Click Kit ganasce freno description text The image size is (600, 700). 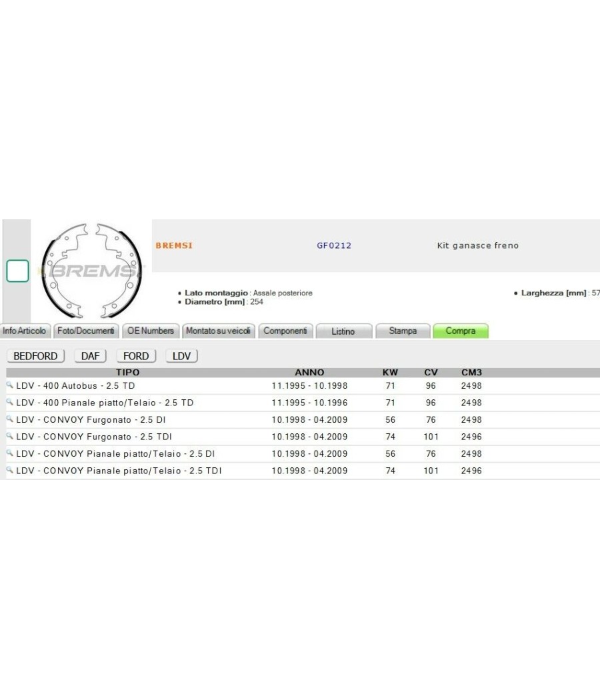pos(478,245)
